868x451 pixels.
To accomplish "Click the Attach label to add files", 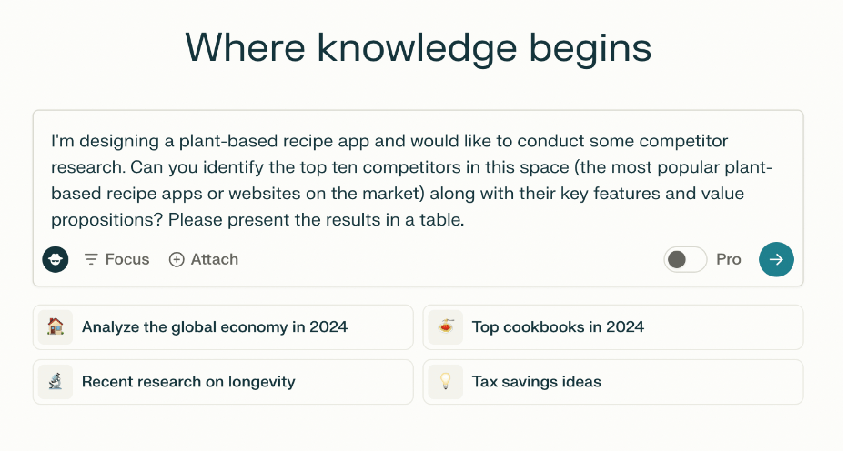I will 215,259.
